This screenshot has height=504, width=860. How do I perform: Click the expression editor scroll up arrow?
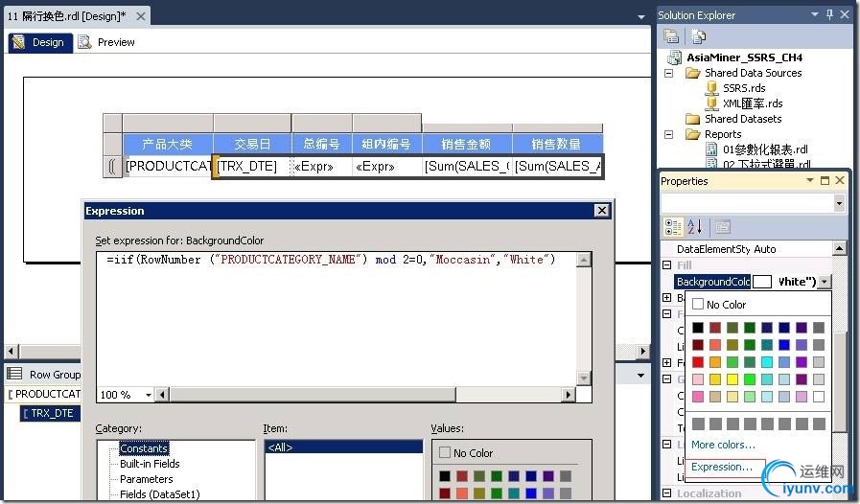coord(584,260)
